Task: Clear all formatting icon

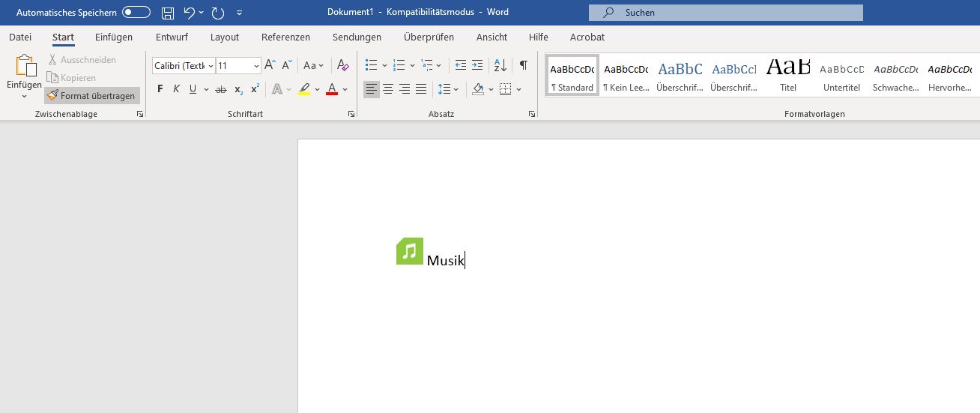Action: click(x=342, y=65)
